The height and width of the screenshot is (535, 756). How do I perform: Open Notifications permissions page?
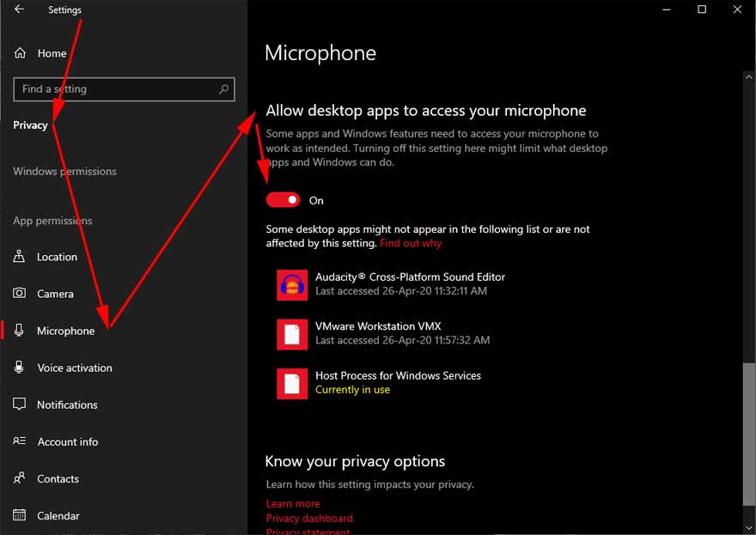68,404
